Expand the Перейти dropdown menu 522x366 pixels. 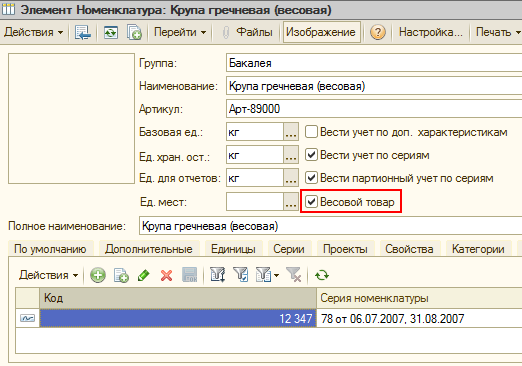coord(180,32)
